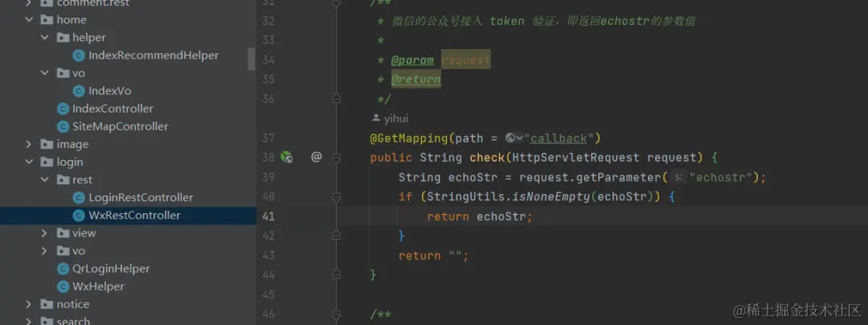This screenshot has width=868, height=325.
Task: Open IndexRecommendHelper in the project tree
Action: tap(154, 56)
